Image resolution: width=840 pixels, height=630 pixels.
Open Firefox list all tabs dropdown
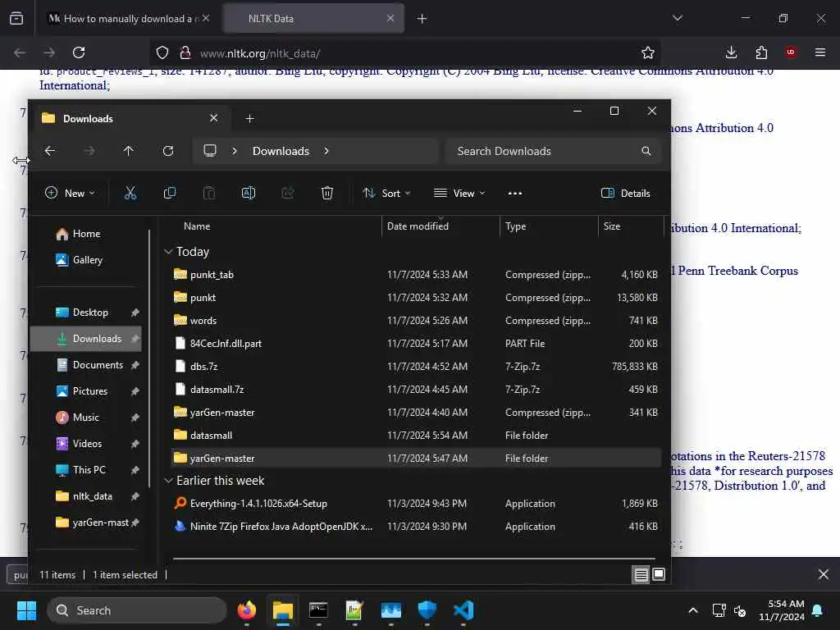tap(677, 18)
